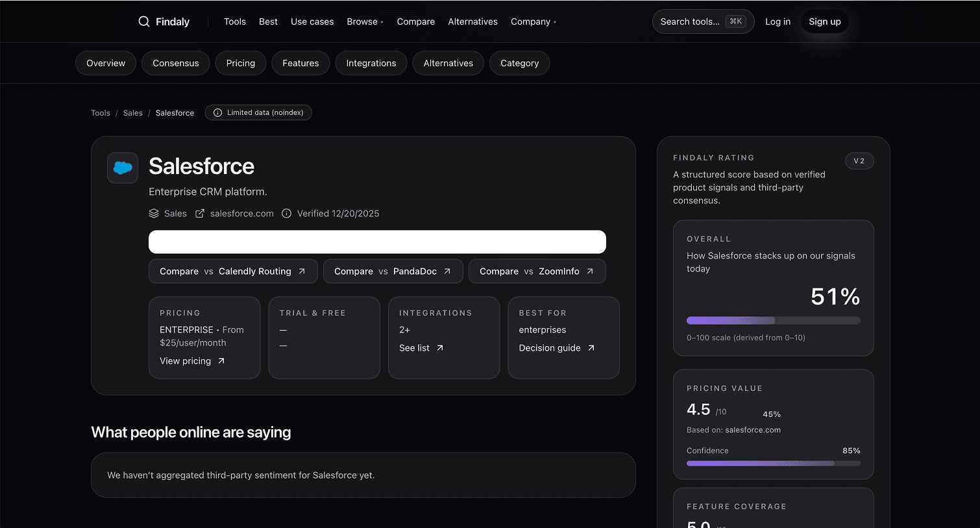This screenshot has height=528, width=980.
Task: Click the arrow icon next to See list
Action: pyautogui.click(x=440, y=348)
